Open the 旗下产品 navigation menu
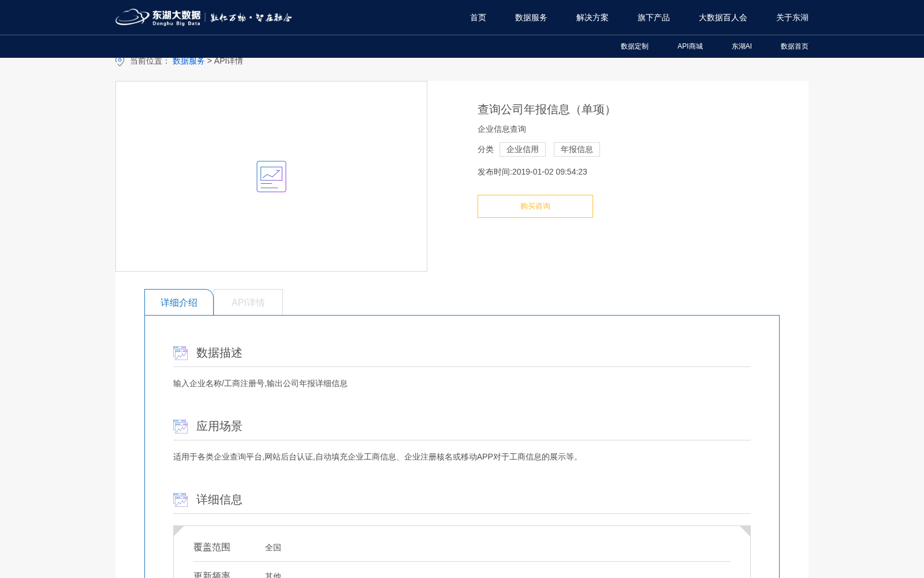Screen dimensions: 924x578 pos(654,17)
